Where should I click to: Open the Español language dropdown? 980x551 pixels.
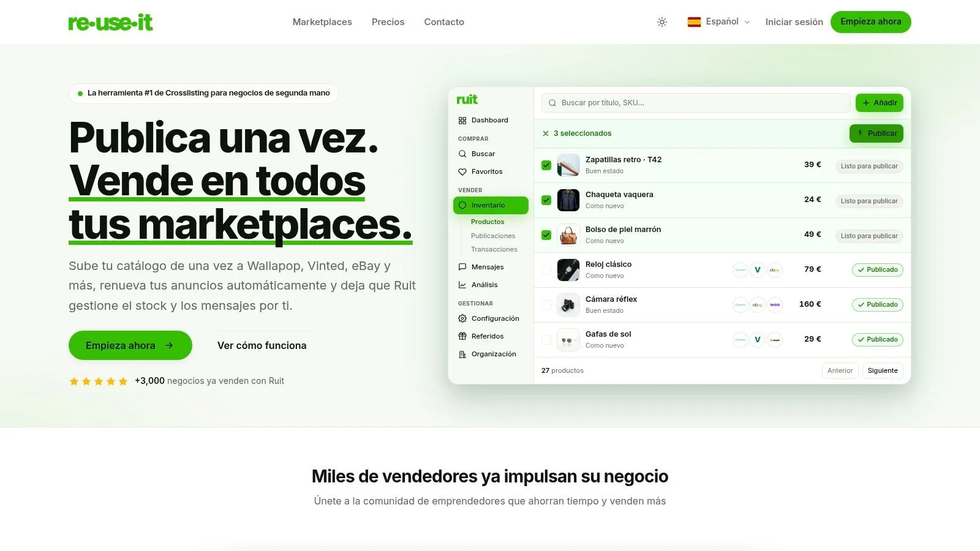click(x=718, y=22)
